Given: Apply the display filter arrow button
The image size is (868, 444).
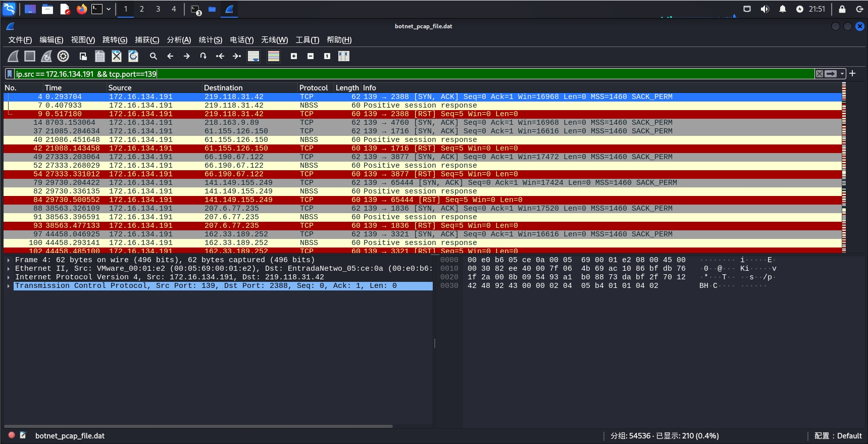Looking at the screenshot, I should tap(831, 74).
